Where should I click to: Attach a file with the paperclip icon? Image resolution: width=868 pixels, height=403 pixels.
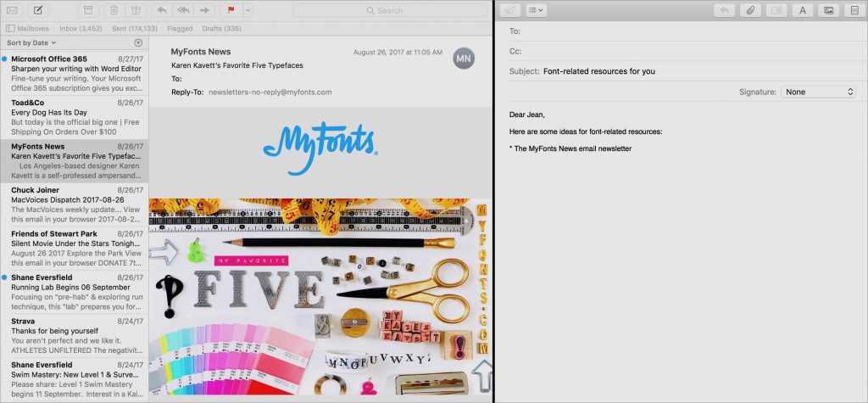(x=751, y=10)
